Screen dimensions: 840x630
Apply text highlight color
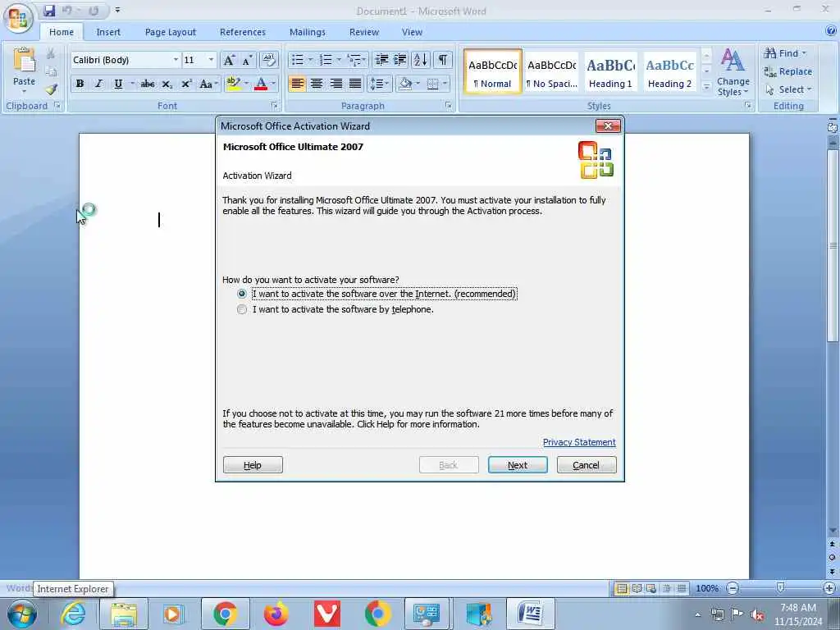233,84
